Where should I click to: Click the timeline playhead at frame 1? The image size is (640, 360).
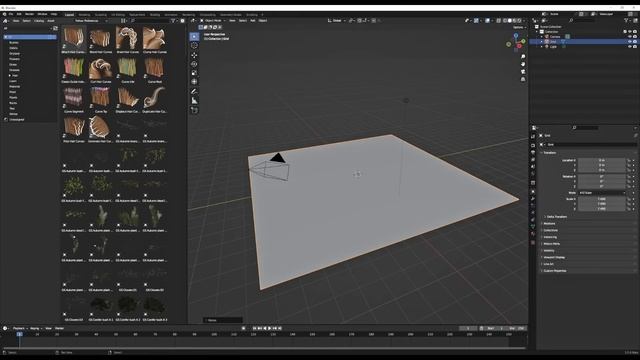click(20, 334)
